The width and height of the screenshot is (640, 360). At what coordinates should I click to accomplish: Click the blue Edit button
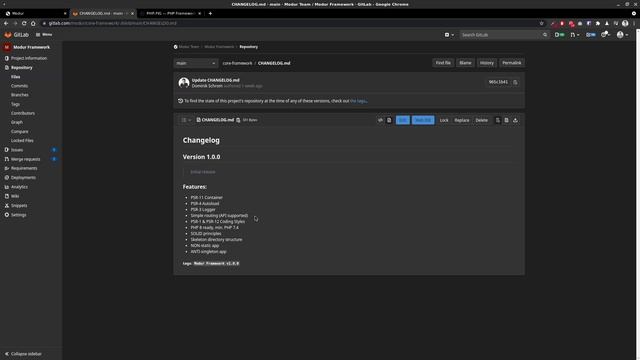pos(402,120)
